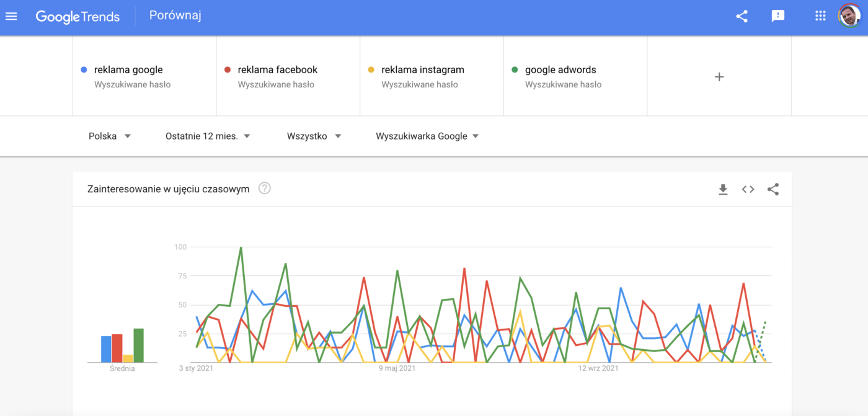Share the interest over time chart

(773, 189)
